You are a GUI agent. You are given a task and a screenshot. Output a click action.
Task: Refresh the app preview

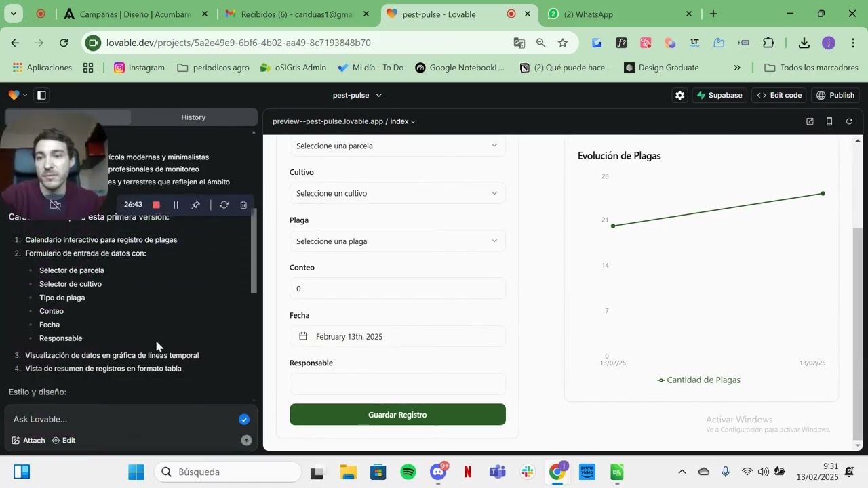pos(849,121)
